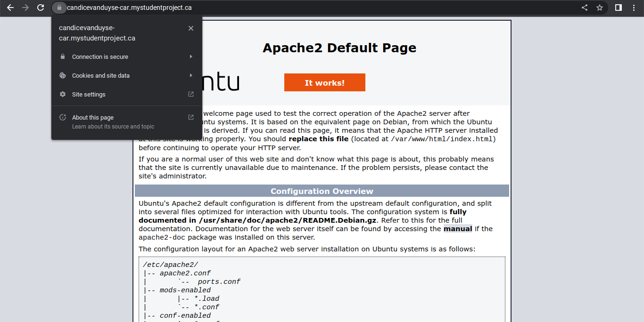
Task: Click the padlock icon in the address bar
Action: [59, 8]
